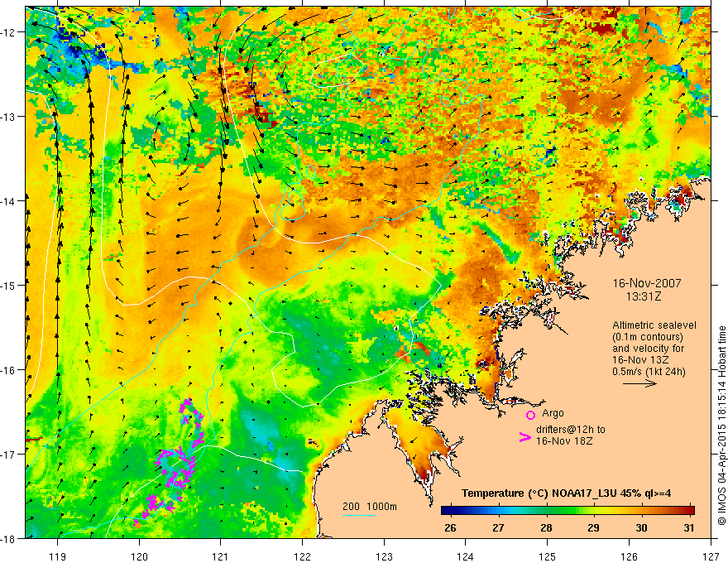Click colorbar tick label 29

pyautogui.click(x=593, y=527)
